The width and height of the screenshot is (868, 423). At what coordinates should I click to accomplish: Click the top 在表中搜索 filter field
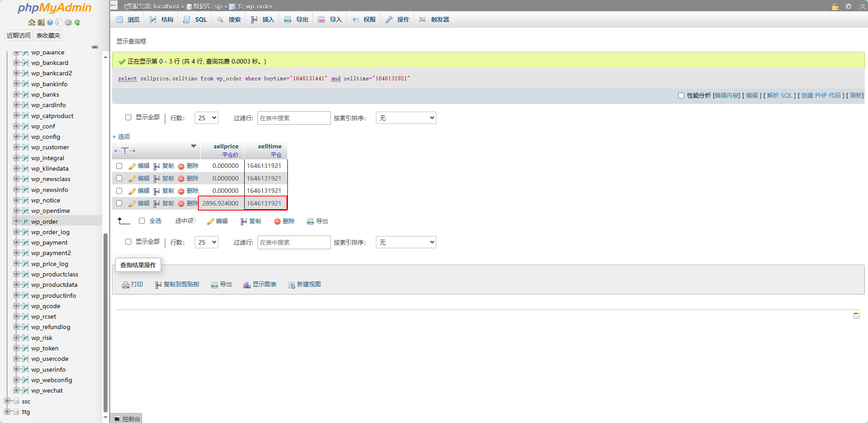[x=294, y=118]
